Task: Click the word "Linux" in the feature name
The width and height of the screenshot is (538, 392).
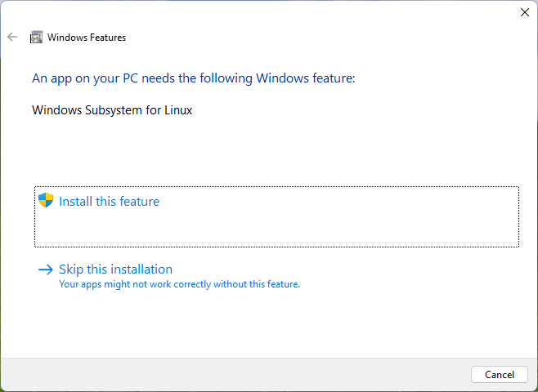Action: [x=178, y=110]
